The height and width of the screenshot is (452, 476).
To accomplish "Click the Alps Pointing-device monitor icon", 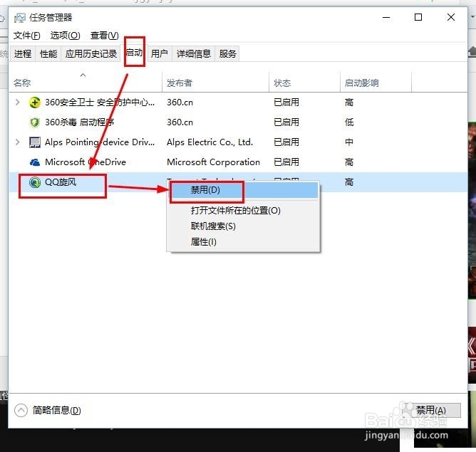I will point(35,142).
